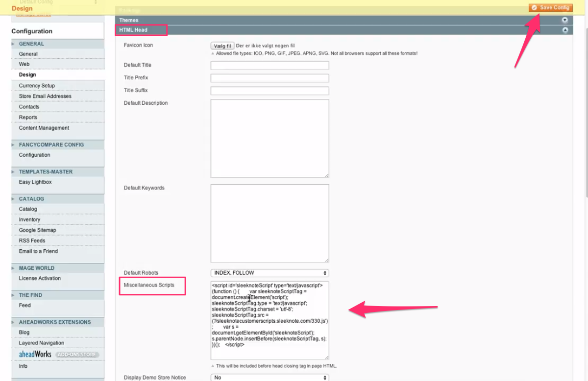This screenshot has height=381, width=588.
Task: Open the Blog extension settings
Action: (x=24, y=333)
